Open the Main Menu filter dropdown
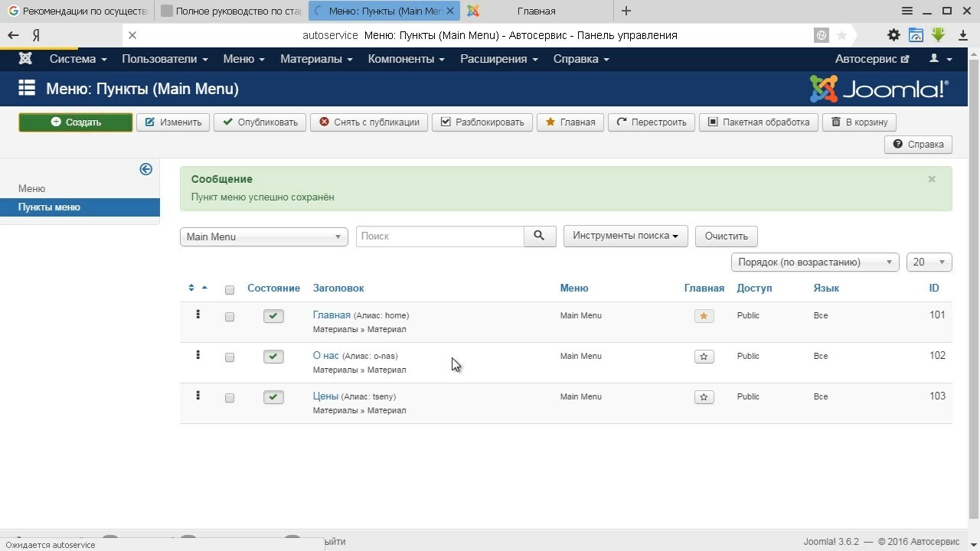This screenshot has height=551, width=980. (264, 237)
